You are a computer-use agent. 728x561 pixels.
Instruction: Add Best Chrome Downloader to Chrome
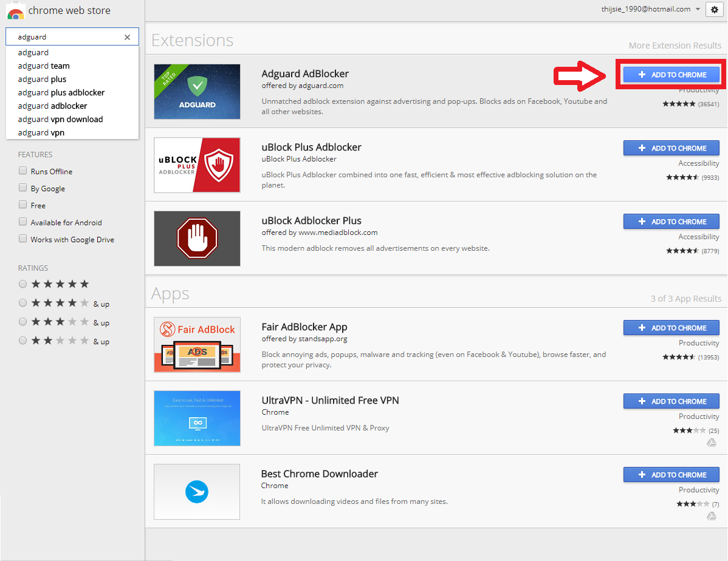[x=671, y=475]
